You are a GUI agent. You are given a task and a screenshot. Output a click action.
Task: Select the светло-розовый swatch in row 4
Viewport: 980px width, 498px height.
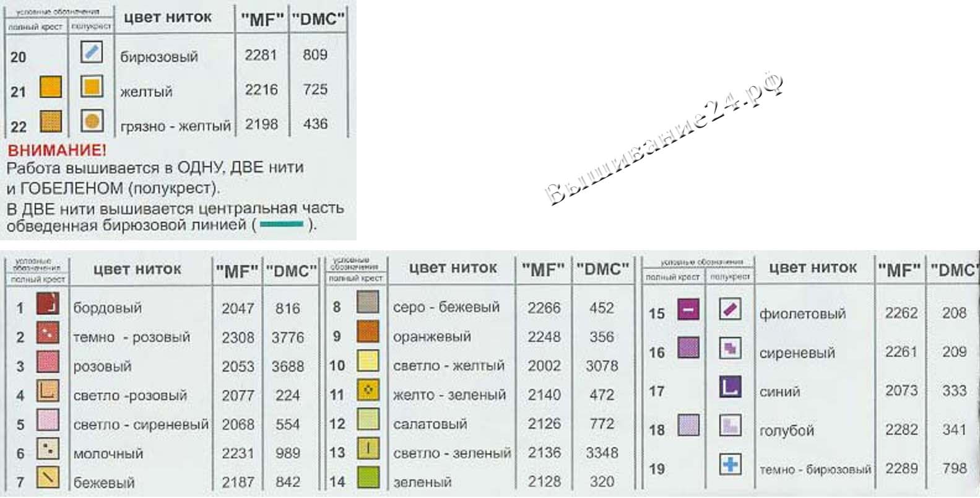(47, 391)
